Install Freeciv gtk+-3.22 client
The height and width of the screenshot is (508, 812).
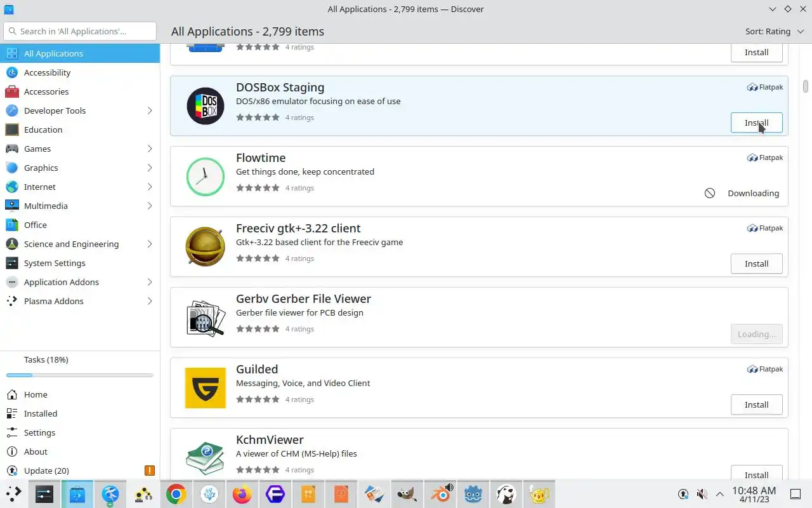pos(756,264)
